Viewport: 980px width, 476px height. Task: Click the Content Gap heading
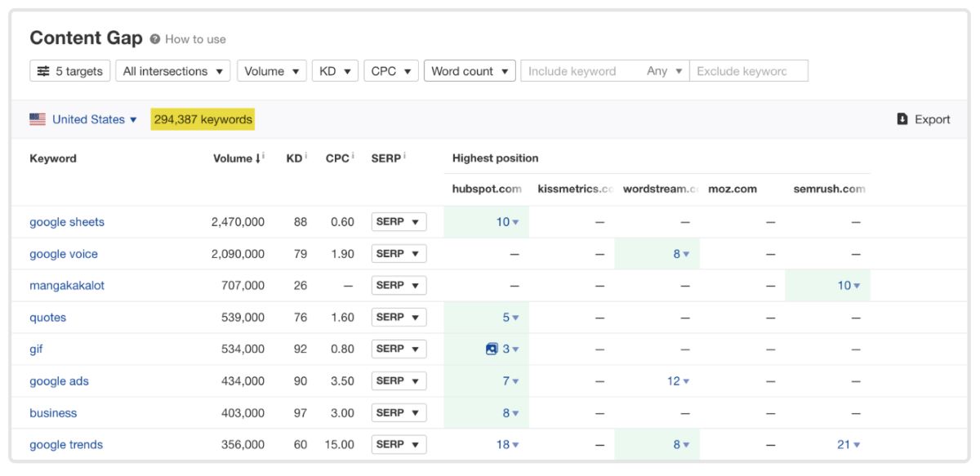[x=86, y=38]
